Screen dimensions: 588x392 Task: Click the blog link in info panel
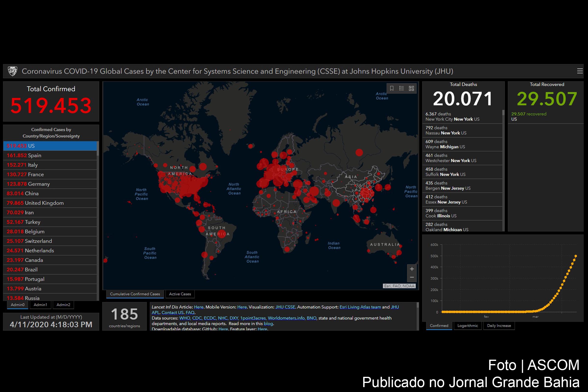[x=268, y=323]
